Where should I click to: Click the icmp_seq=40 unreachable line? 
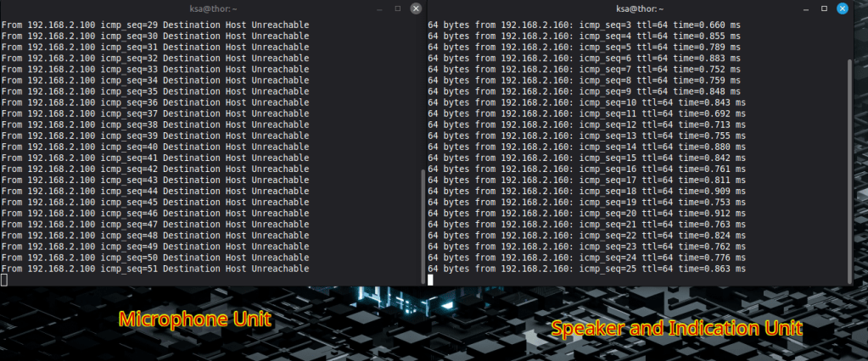[155, 147]
